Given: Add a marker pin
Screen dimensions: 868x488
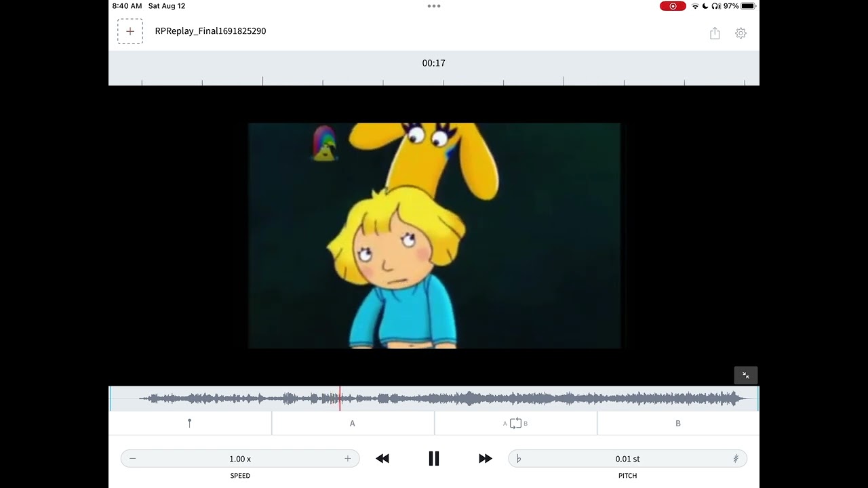Looking at the screenshot, I should 189,423.
